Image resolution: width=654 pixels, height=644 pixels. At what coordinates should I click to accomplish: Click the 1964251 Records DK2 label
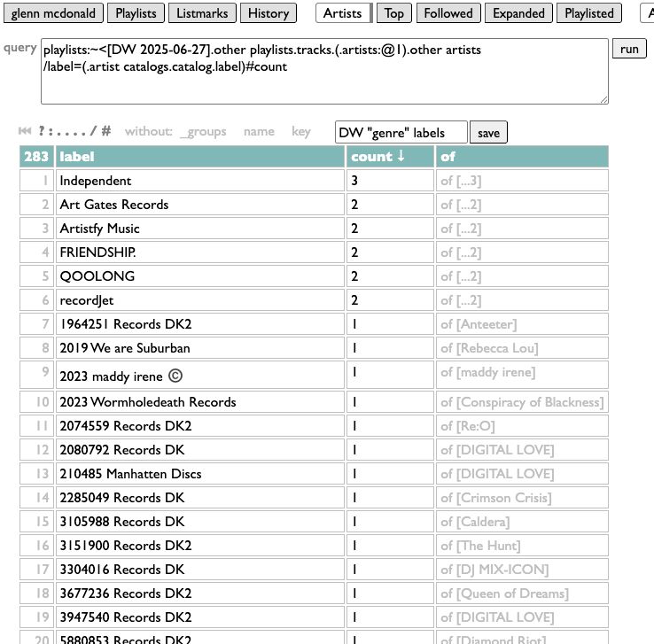point(126,324)
